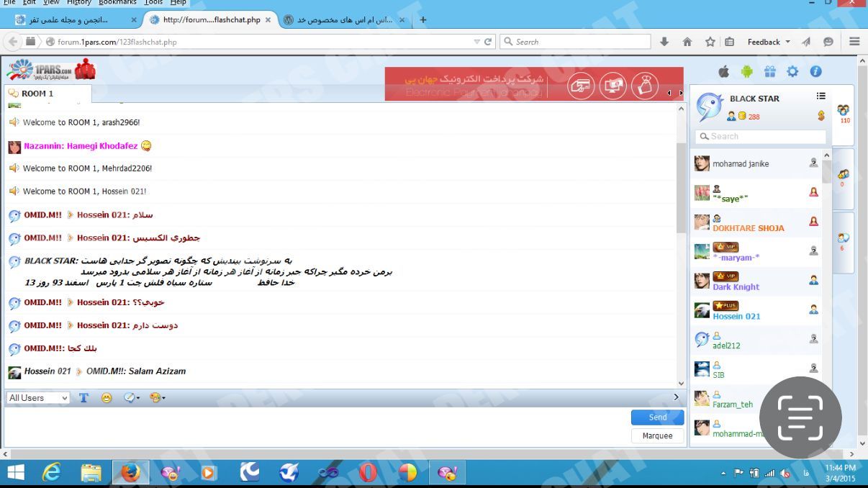Screen dimensions: 868x488
Task: Open the smiley emoticon picker
Action: click(107, 397)
